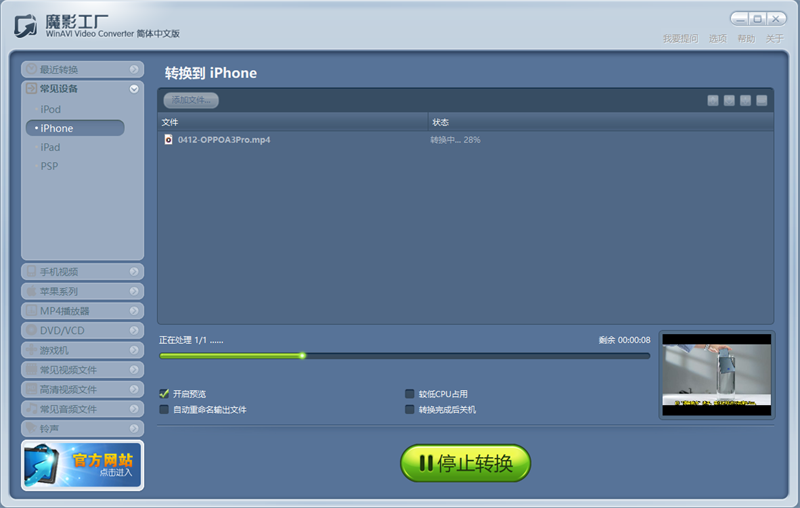
Task: Close the WinAVI window
Action: click(776, 19)
